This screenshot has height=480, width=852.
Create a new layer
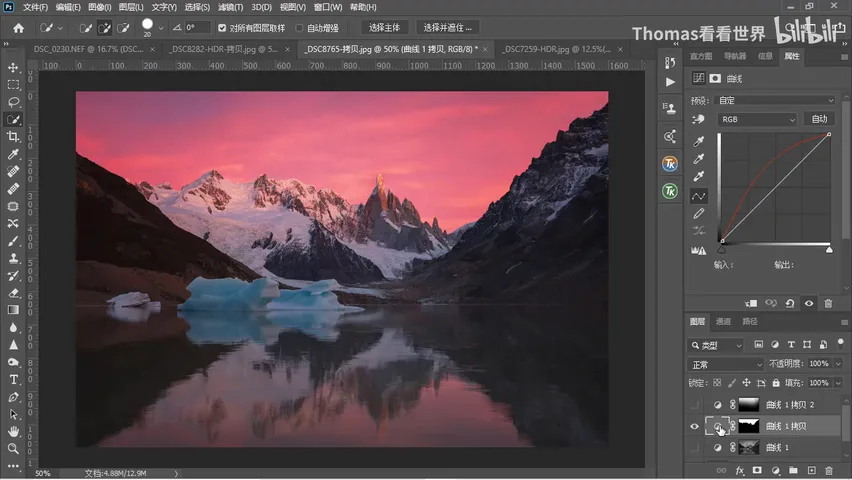coord(811,470)
